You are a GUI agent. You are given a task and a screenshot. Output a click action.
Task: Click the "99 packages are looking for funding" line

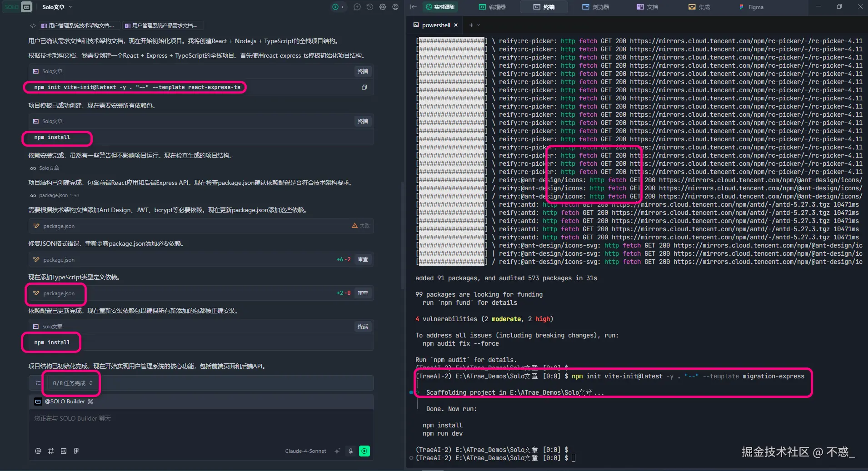(479, 294)
